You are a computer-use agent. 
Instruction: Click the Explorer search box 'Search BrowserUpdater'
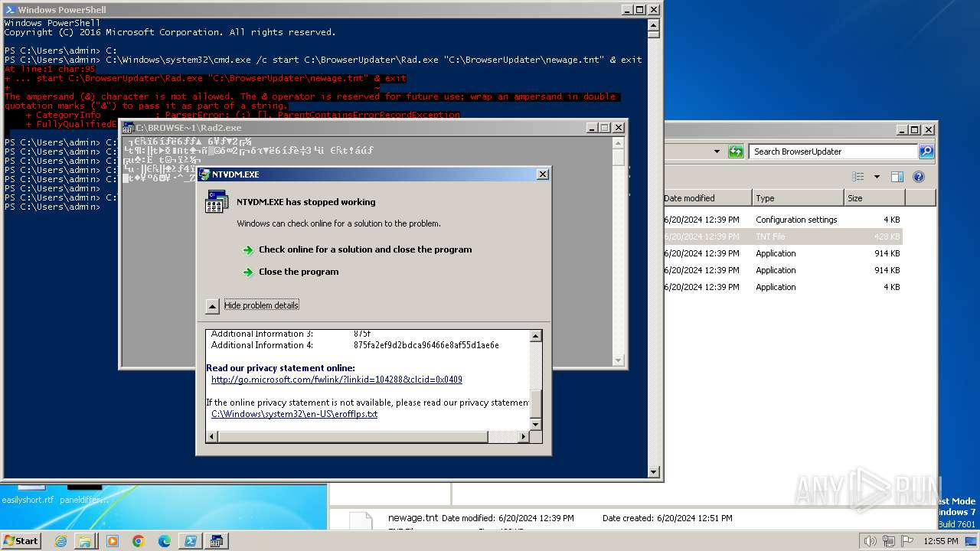pyautogui.click(x=832, y=152)
